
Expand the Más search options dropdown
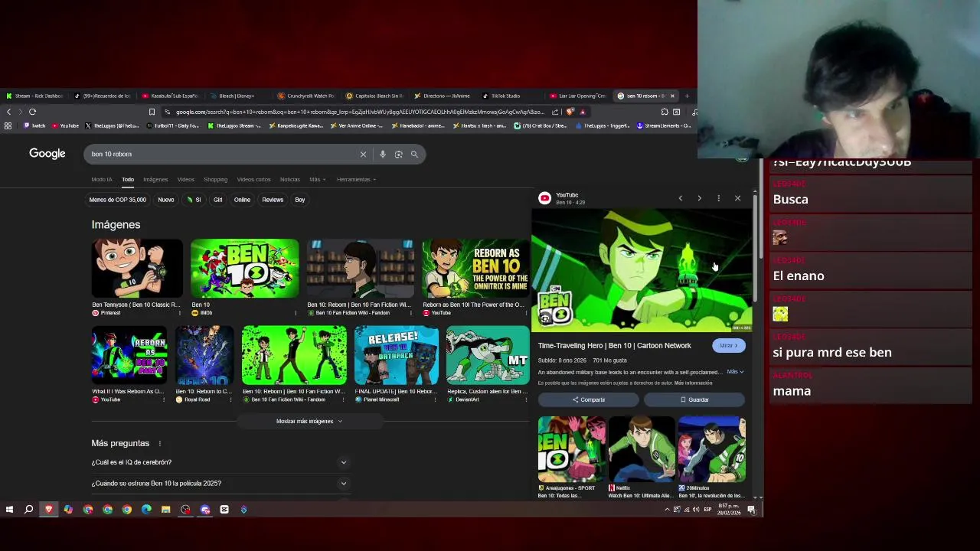[317, 179]
